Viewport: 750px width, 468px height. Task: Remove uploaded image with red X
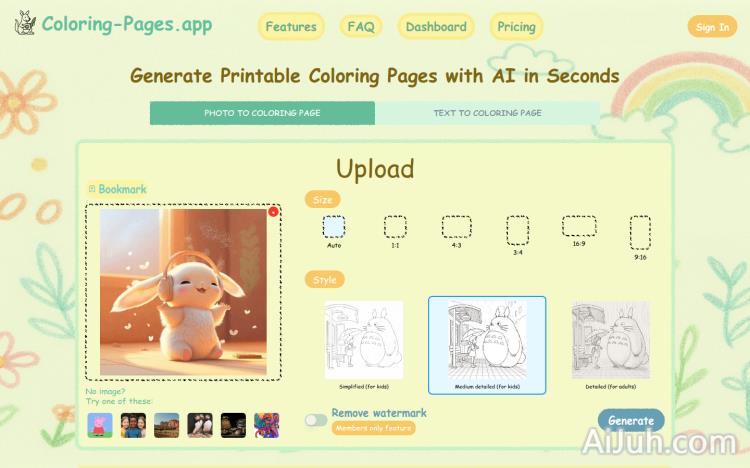coord(273,212)
